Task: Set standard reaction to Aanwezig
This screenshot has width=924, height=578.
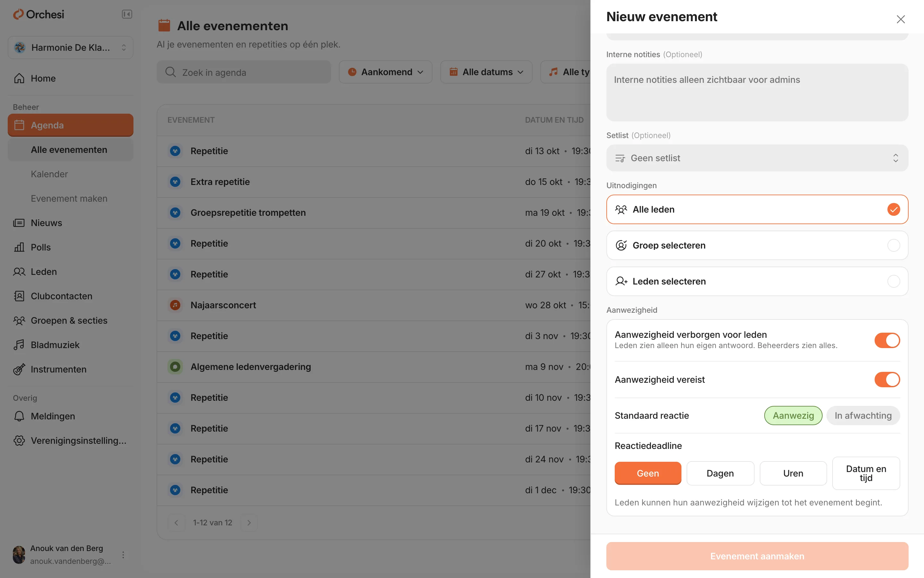Action: click(x=793, y=416)
